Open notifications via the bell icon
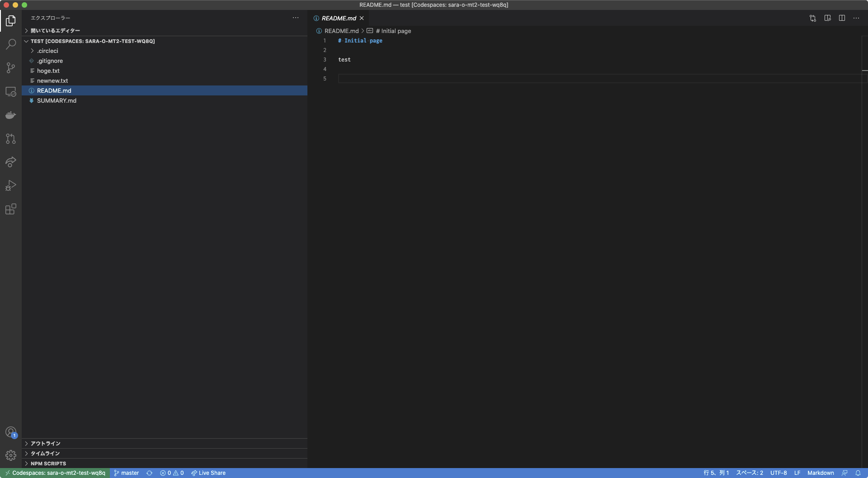The height and width of the screenshot is (478, 868). click(x=858, y=473)
